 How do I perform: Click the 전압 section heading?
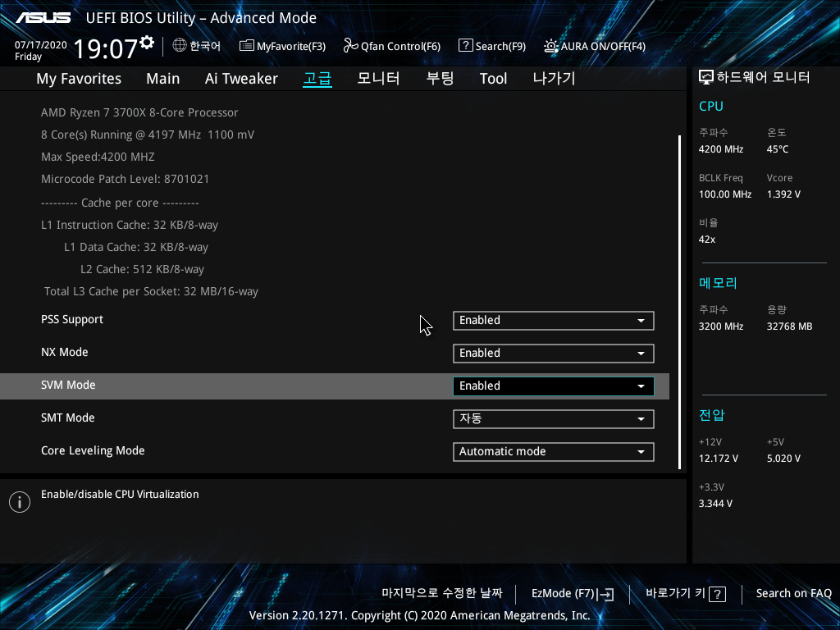point(711,415)
